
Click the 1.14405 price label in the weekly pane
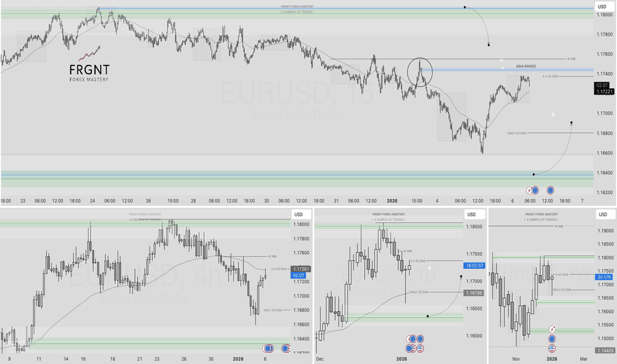[x=604, y=349]
